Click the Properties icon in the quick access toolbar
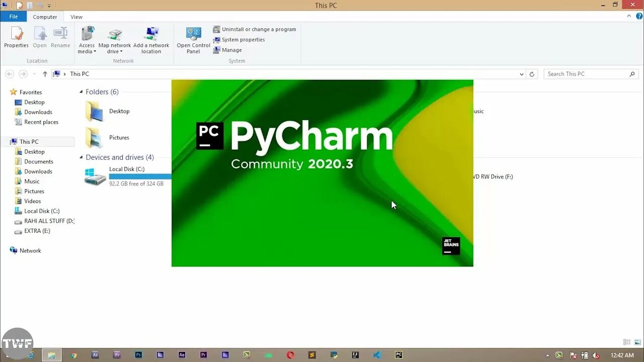The height and width of the screenshot is (362, 644). pos(20,5)
